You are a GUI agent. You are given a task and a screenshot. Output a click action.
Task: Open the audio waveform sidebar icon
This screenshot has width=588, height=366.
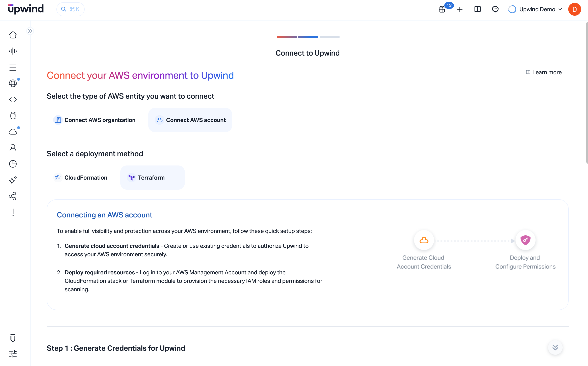coord(13,51)
